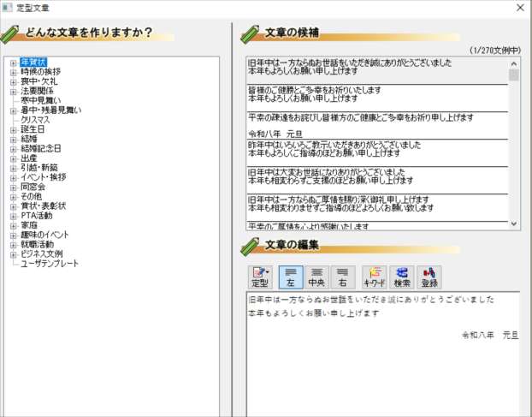Align text left with 左 button
The image size is (532, 417).
click(291, 277)
